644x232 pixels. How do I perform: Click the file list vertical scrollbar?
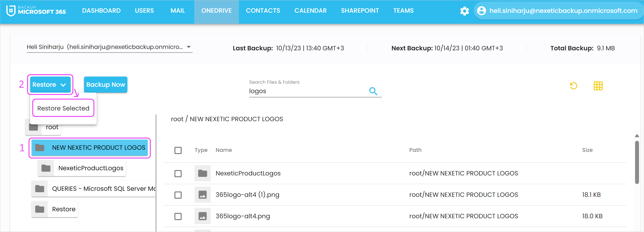637,163
